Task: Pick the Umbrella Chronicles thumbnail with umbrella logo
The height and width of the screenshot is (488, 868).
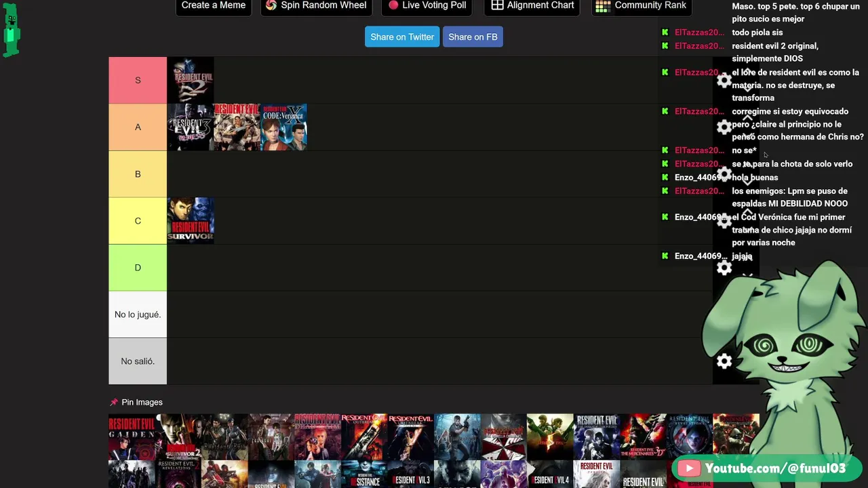Action: [x=504, y=436]
